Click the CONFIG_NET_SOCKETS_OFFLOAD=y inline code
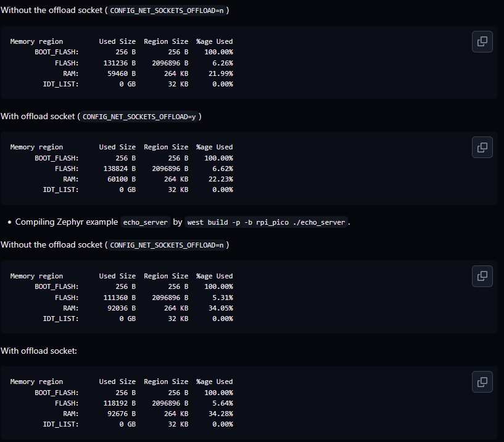The width and height of the screenshot is (504, 442). [x=139, y=117]
